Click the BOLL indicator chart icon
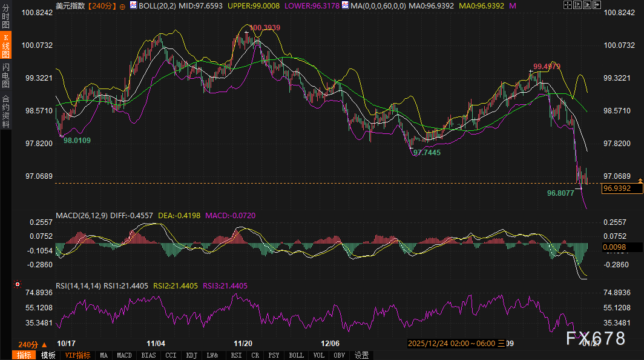 133,5
